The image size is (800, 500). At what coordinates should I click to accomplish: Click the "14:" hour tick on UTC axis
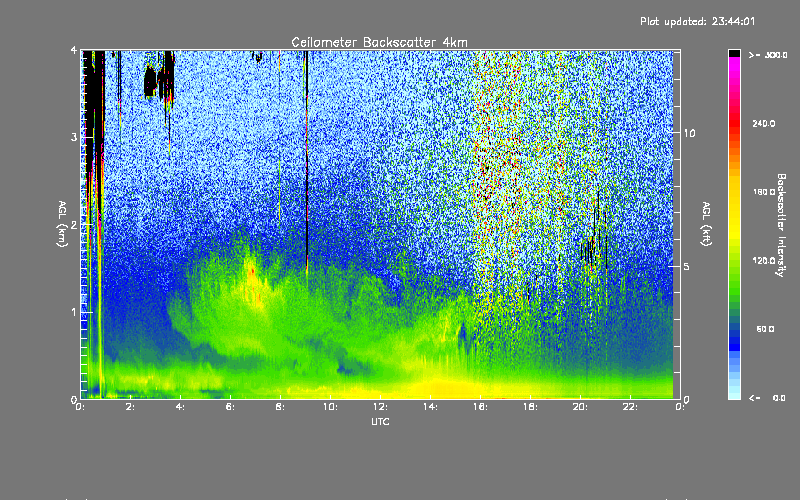[x=430, y=407]
